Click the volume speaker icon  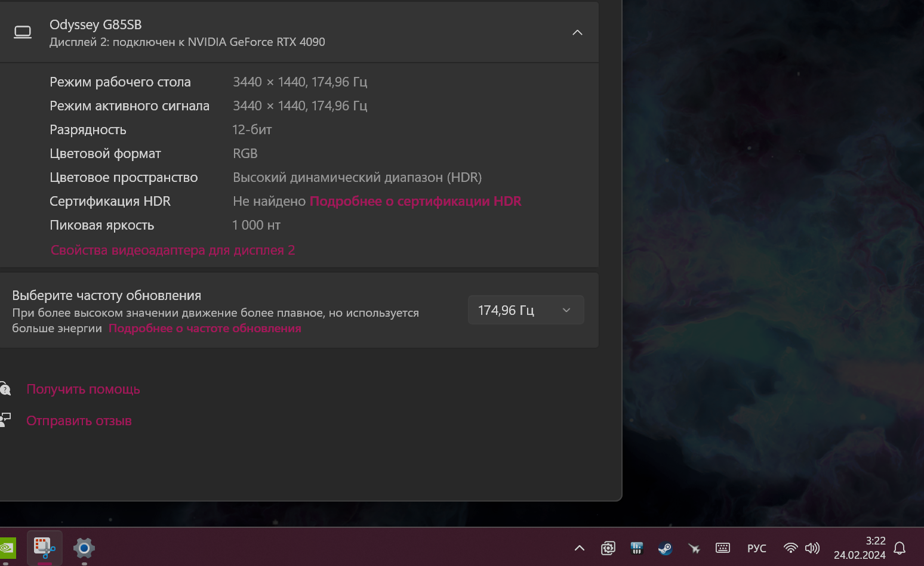[812, 548]
